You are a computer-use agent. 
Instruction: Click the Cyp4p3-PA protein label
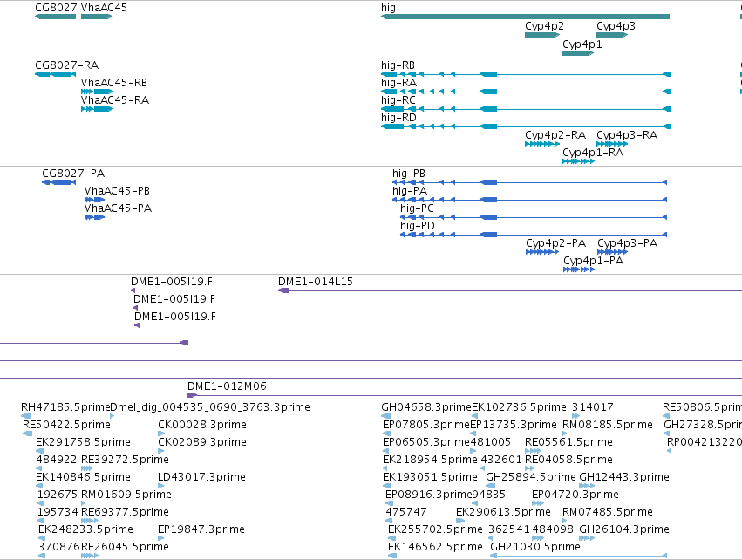pyautogui.click(x=628, y=243)
